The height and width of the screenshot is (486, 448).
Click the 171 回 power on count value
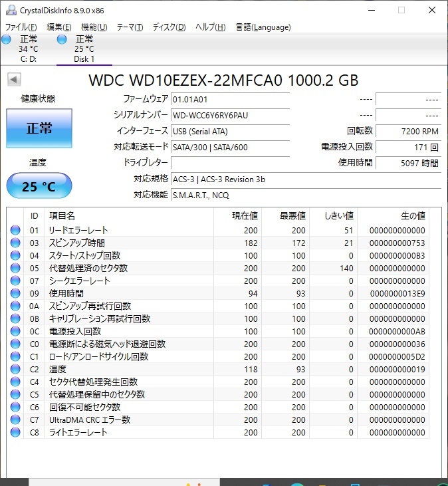408,147
